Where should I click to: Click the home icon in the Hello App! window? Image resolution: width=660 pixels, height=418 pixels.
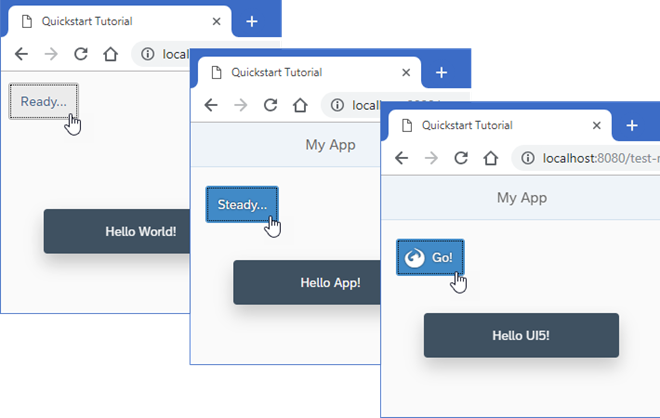tap(300, 105)
